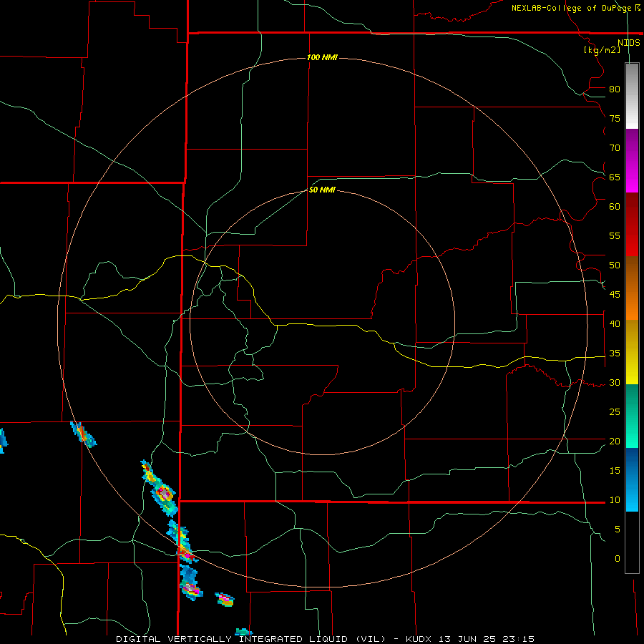This screenshot has height=644, width=644.
Task: Click the 65 value on the color scale
Action: [615, 177]
